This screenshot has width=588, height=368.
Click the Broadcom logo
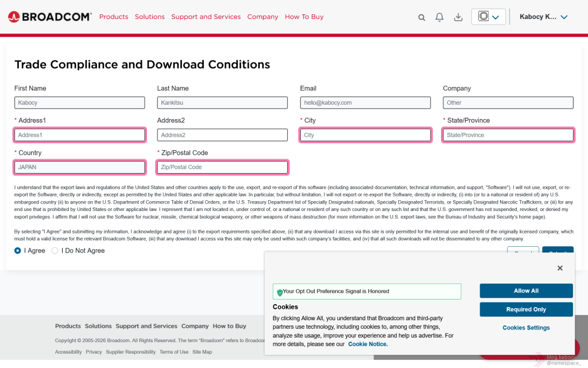(50, 17)
